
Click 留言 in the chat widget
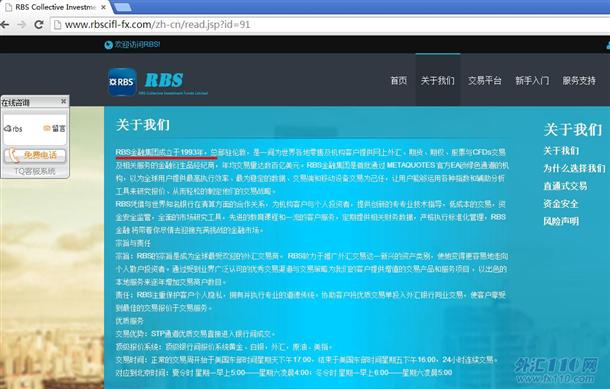click(x=54, y=128)
